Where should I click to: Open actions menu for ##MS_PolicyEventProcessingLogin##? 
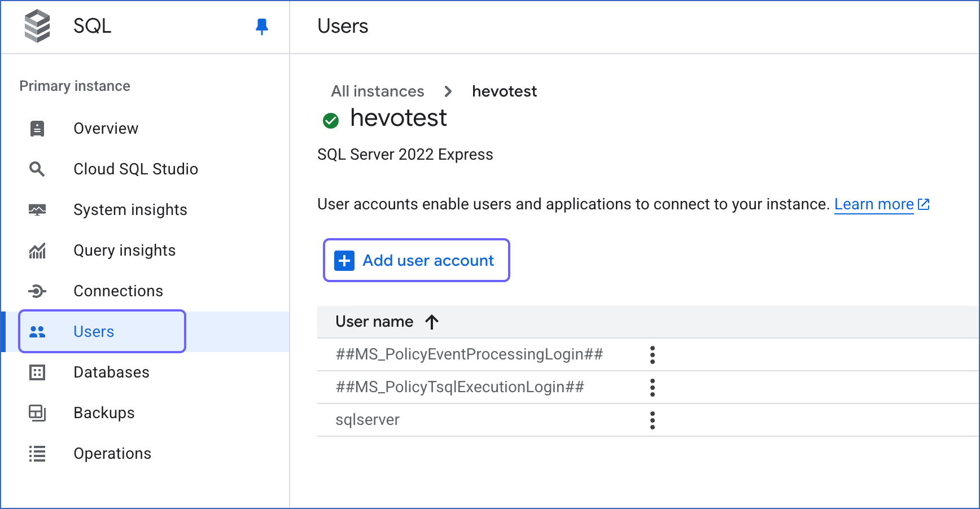coord(653,355)
